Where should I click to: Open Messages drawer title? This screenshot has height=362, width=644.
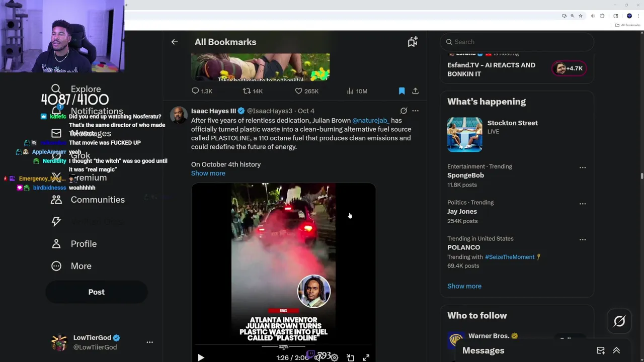[483, 350]
